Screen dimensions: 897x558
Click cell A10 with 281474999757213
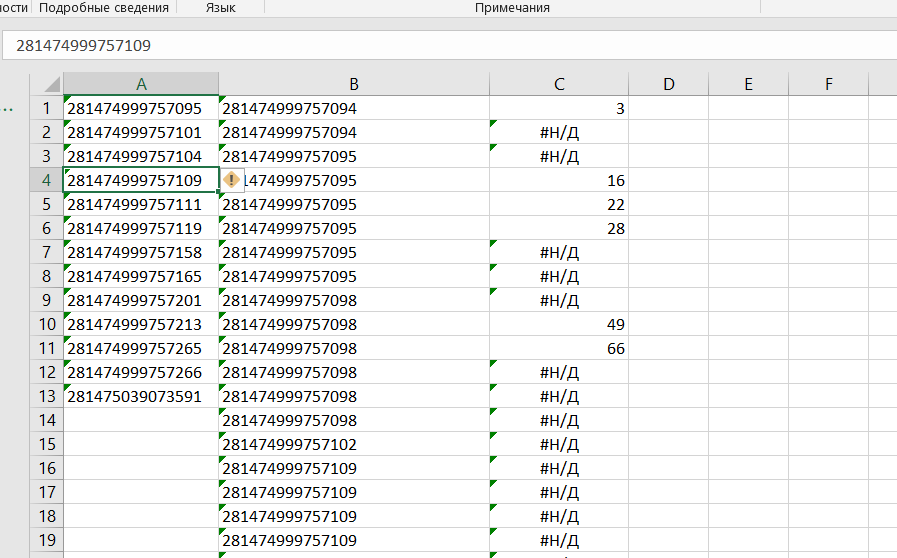(141, 324)
